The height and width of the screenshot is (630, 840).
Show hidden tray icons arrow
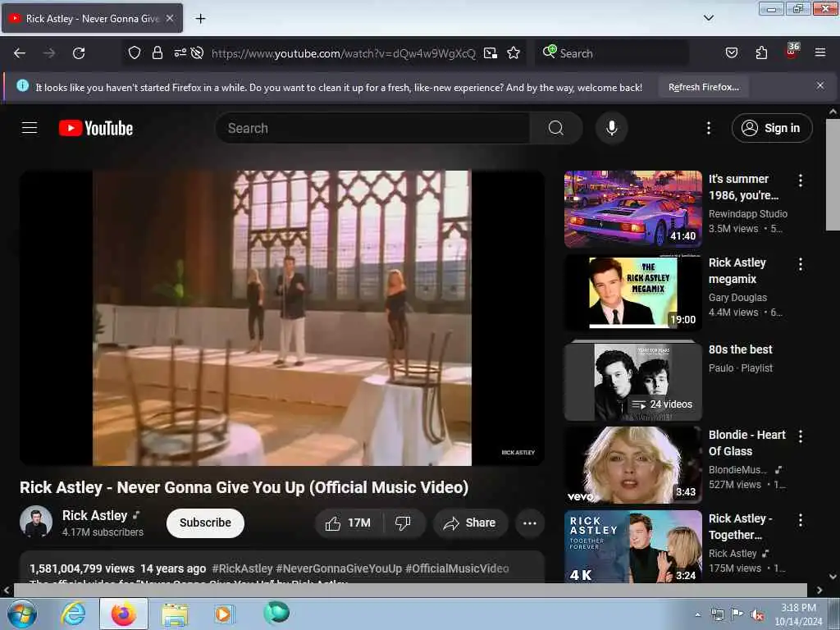click(x=697, y=615)
